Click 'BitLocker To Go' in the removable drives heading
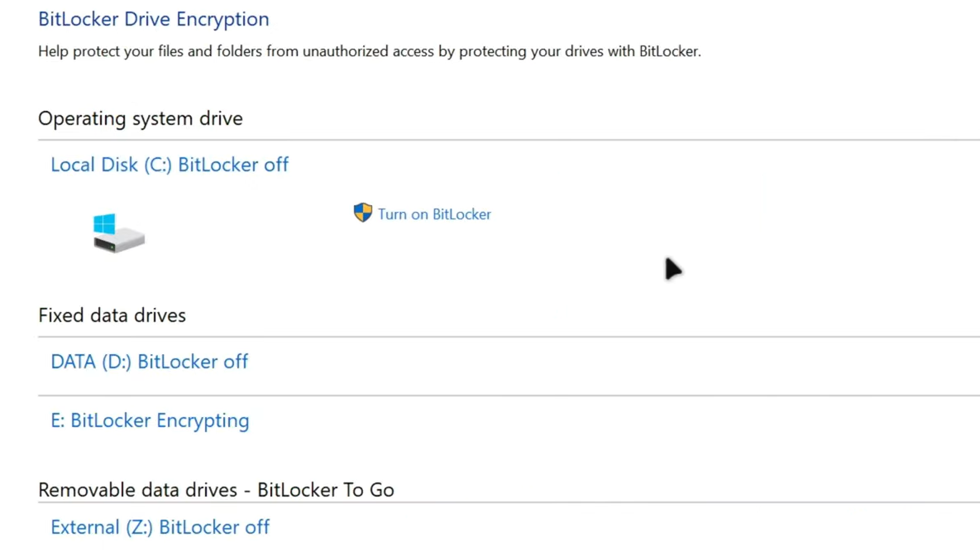The width and height of the screenshot is (980, 552). click(326, 490)
